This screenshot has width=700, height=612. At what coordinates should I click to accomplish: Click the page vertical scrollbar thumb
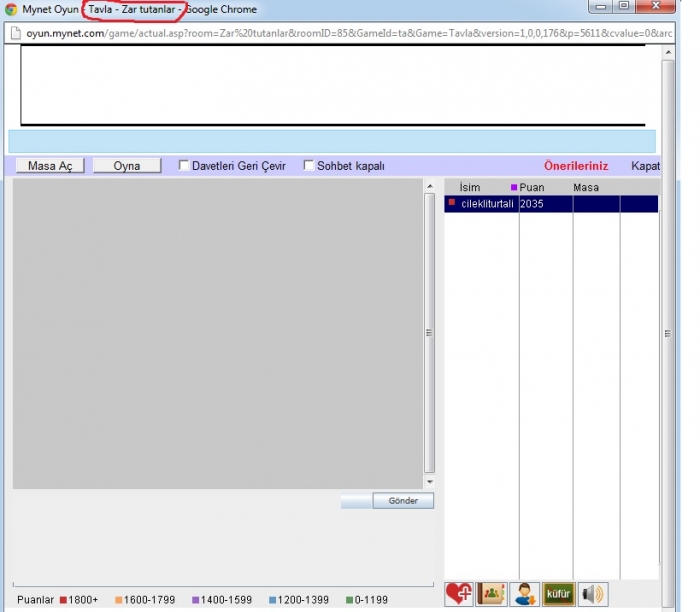[x=668, y=334]
